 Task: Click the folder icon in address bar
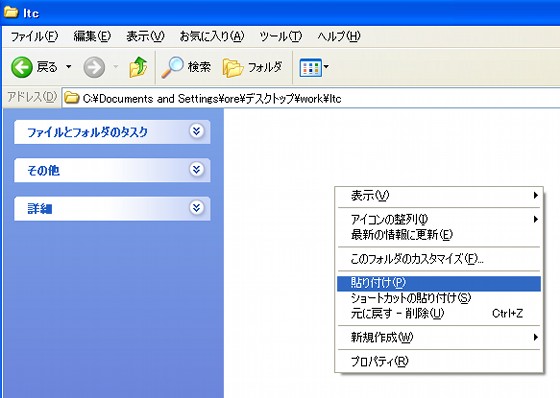(x=71, y=98)
